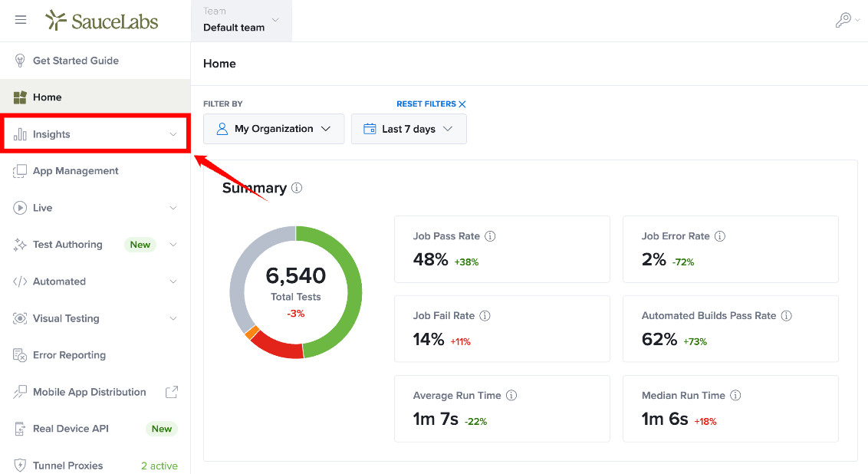Click the Job Error Rate info icon

pyautogui.click(x=720, y=236)
